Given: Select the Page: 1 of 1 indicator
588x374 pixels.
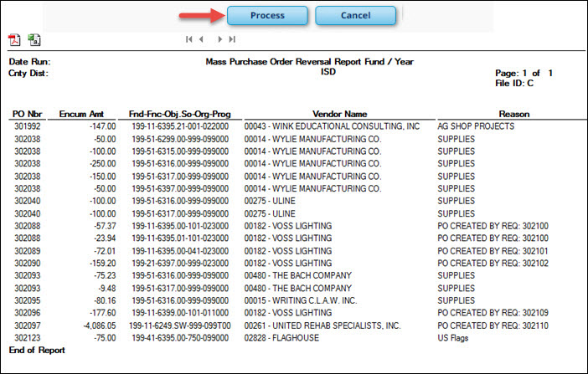Looking at the screenshot, I should coord(524,73).
